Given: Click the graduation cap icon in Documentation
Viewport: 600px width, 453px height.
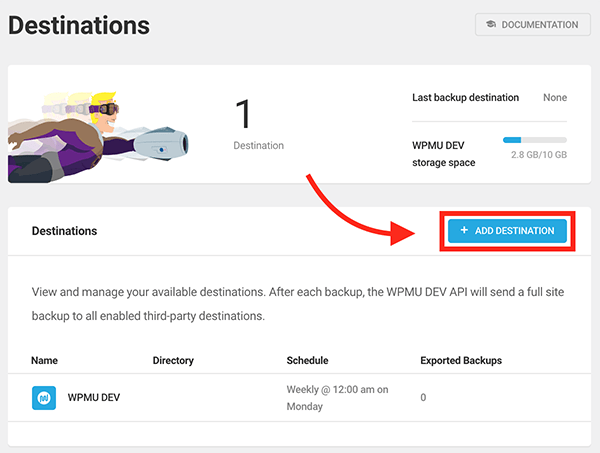Looking at the screenshot, I should (x=493, y=25).
